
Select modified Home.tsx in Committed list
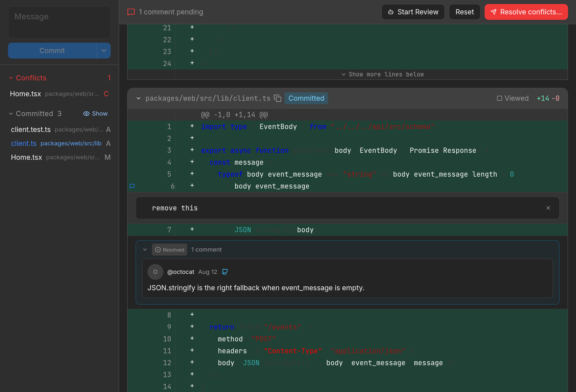(x=59, y=157)
